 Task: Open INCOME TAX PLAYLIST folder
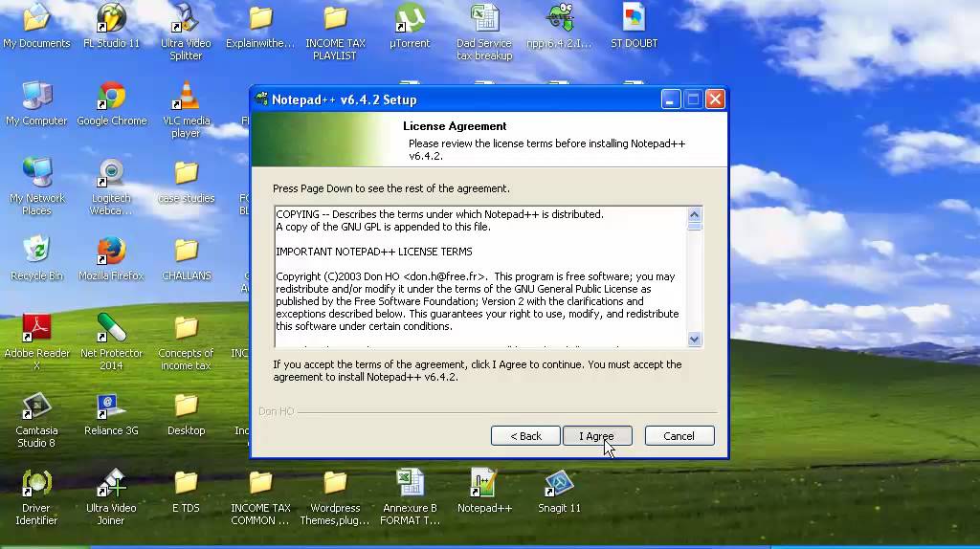coord(335,32)
